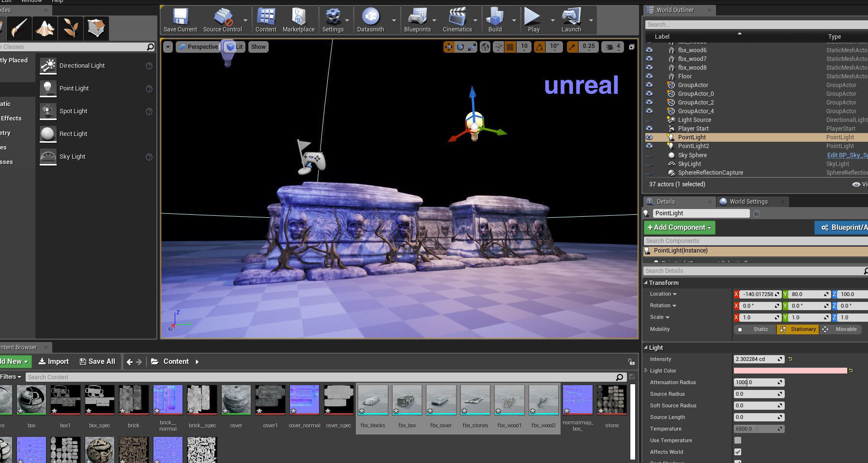The height and width of the screenshot is (463, 868).
Task: Open the Content browser toolbar icon
Action: [x=266, y=20]
